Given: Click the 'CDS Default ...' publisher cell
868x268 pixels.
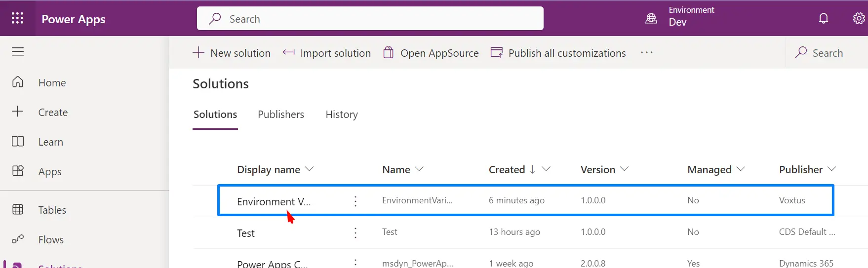Looking at the screenshot, I should click(807, 232).
